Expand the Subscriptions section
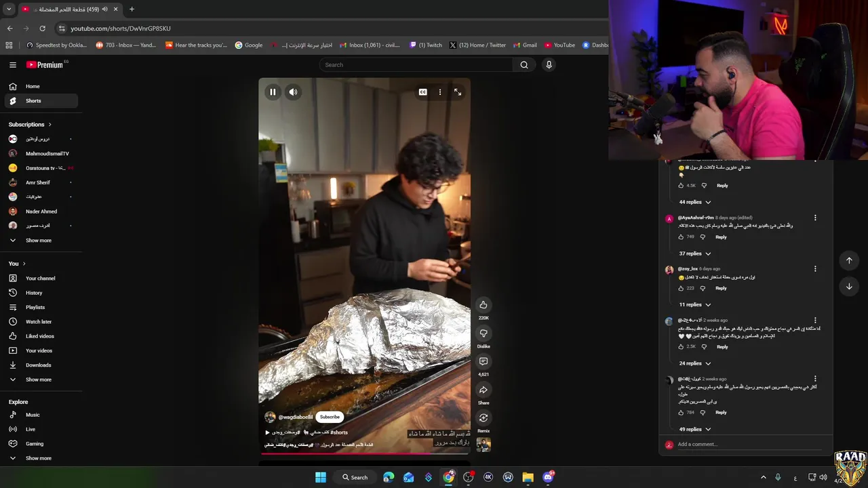Screen dimensions: 868x488 [30, 125]
